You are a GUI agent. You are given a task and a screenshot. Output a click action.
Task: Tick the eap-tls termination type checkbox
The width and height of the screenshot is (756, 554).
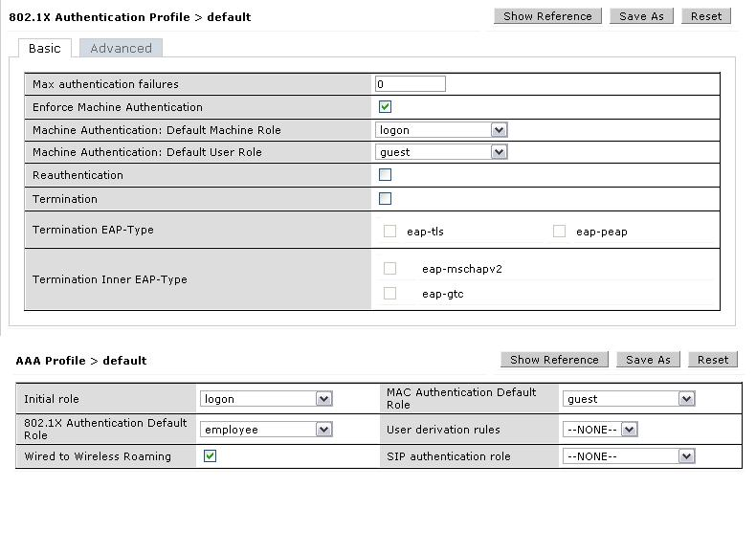coord(389,231)
